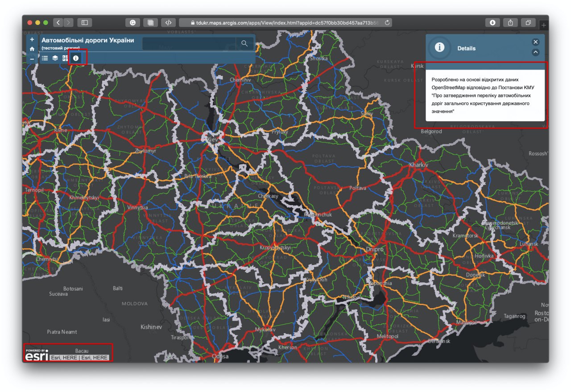The height and width of the screenshot is (392, 571).
Task: Click the Esri logo
Action: (x=37, y=355)
